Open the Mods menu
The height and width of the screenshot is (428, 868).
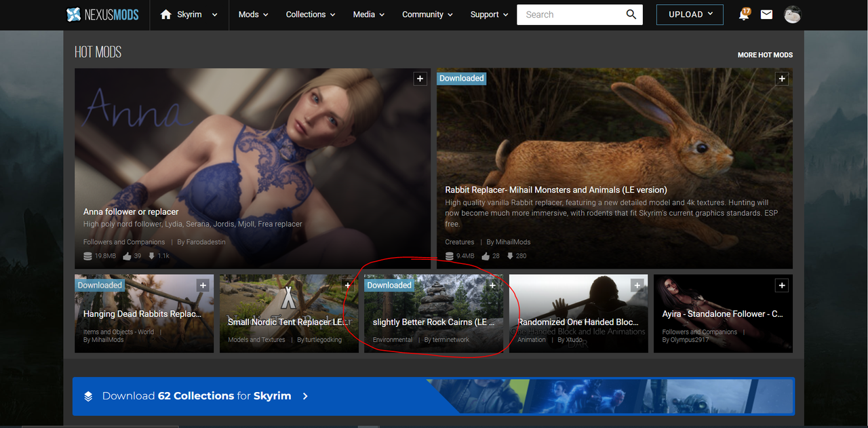point(253,14)
